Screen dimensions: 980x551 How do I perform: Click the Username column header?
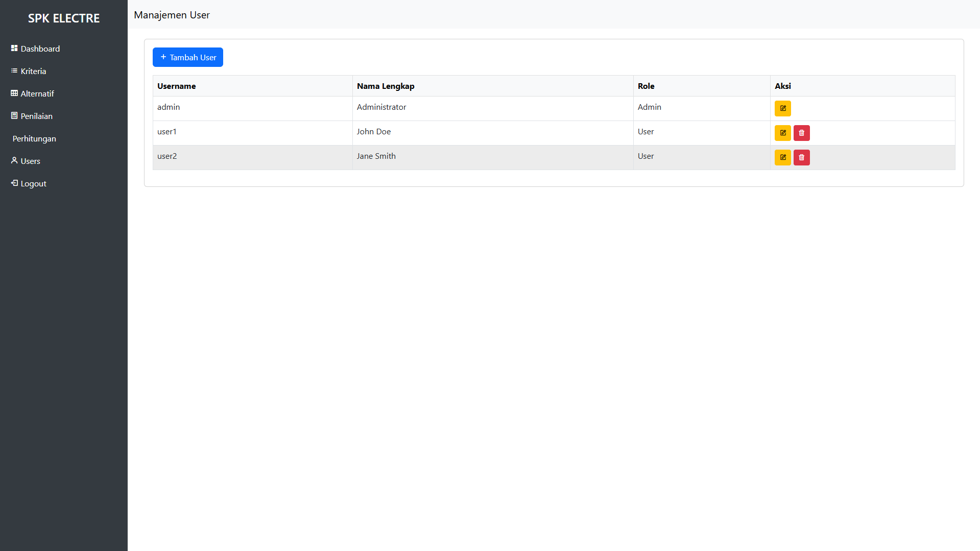click(x=253, y=86)
